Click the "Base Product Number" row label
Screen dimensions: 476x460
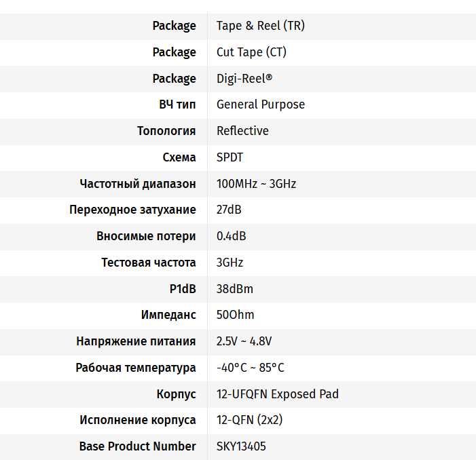[138, 446]
